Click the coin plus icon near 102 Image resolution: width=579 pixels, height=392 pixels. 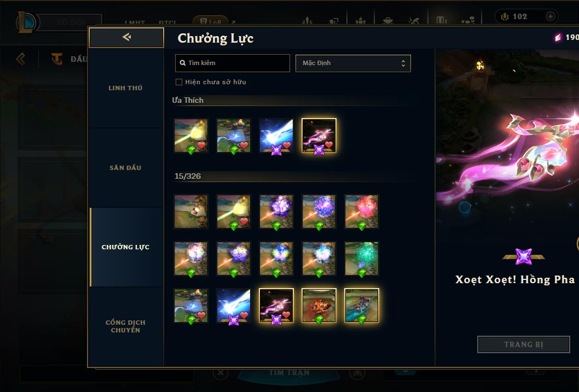coord(550,16)
